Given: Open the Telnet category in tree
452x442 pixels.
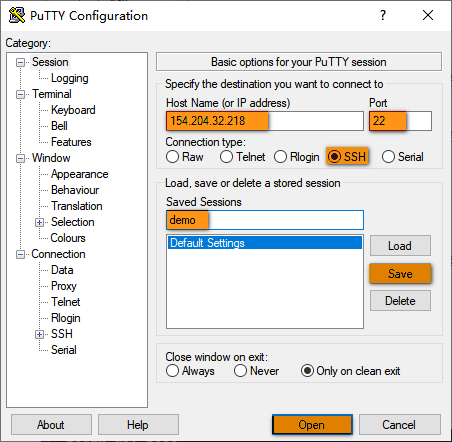Looking at the screenshot, I should coord(66,302).
